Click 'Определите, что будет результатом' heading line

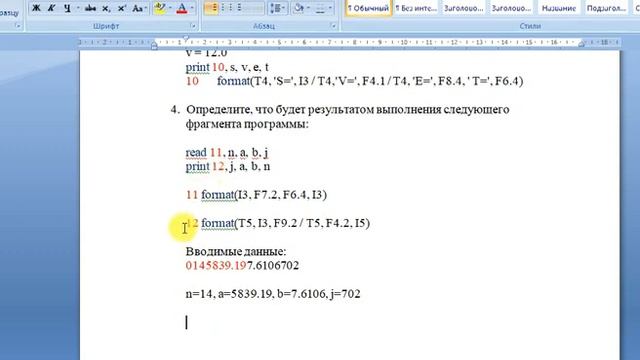(347, 110)
